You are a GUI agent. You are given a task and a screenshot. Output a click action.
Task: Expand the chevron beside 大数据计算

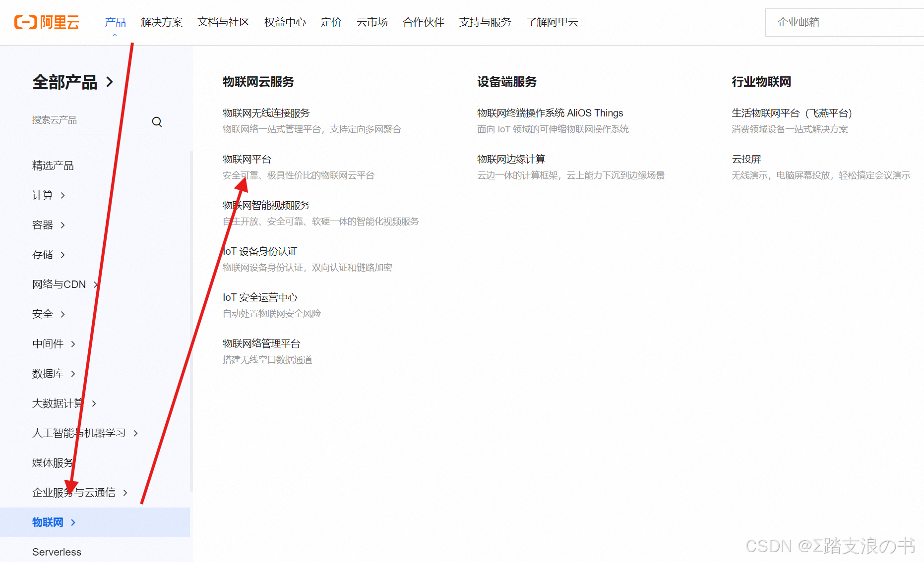[94, 403]
